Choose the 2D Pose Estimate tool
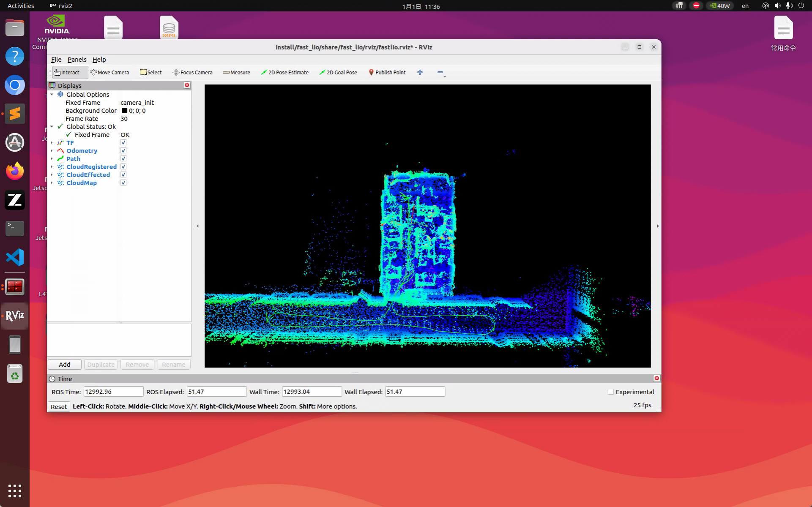This screenshot has height=507, width=812. click(x=284, y=72)
